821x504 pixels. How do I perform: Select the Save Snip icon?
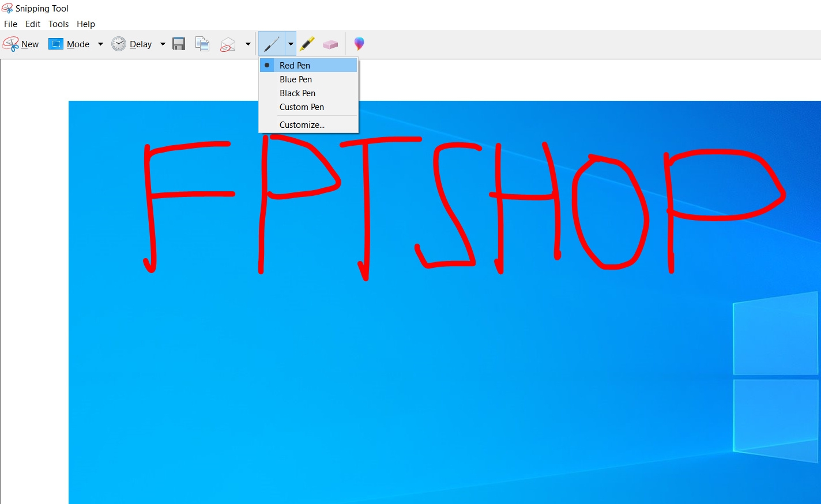(x=179, y=43)
